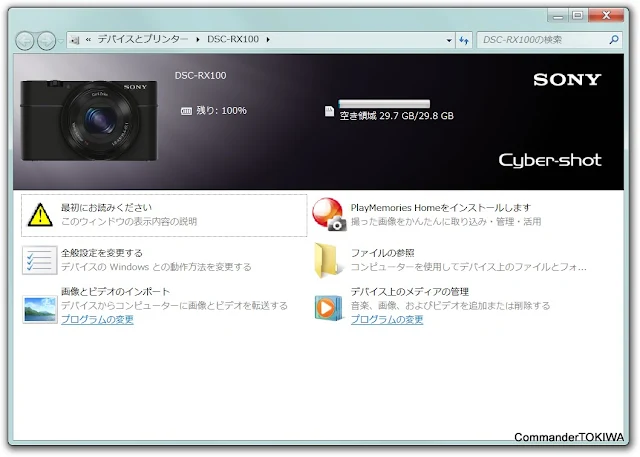Viewport: 640px width, 457px height.
Task: Click プログラムの変更 under media management
Action: click(387, 319)
